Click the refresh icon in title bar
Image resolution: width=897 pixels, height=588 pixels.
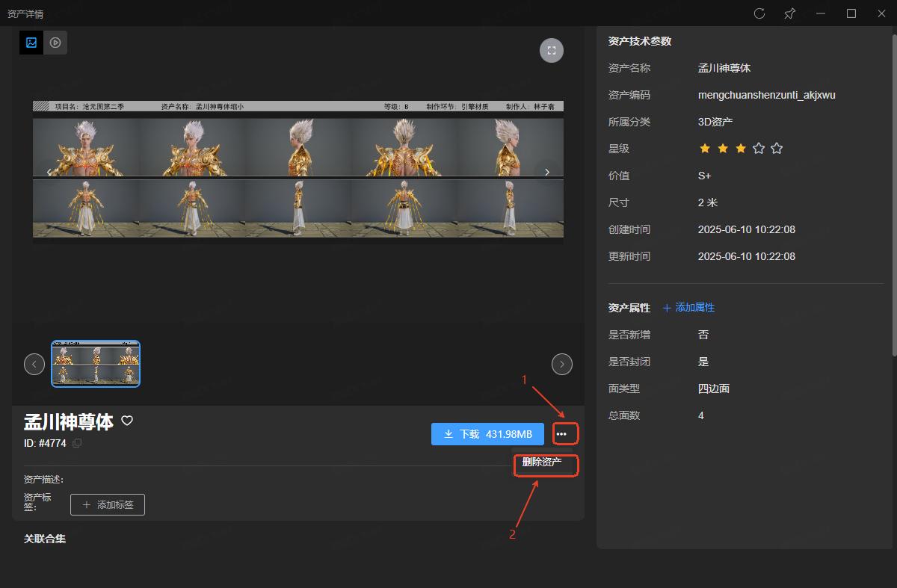[759, 13]
